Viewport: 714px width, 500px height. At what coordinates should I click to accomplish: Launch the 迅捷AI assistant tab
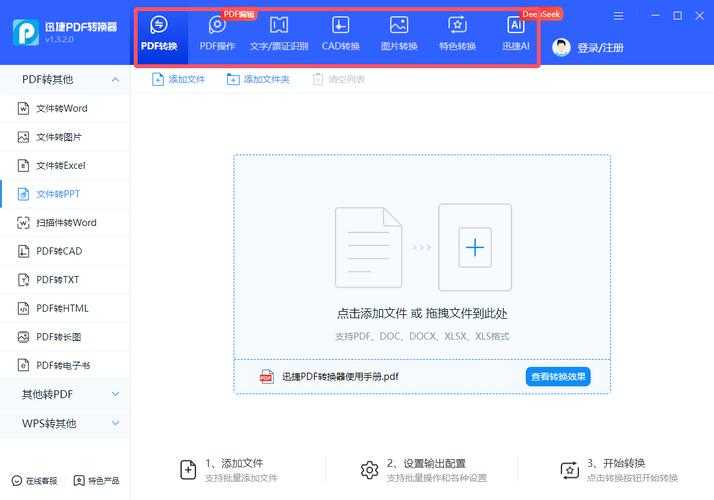(516, 35)
